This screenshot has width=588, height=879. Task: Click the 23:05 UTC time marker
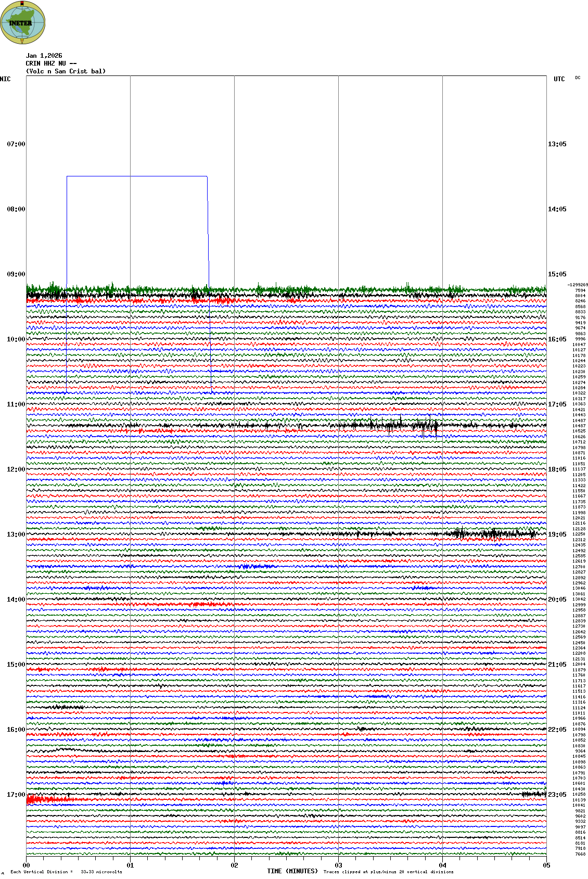(557, 795)
